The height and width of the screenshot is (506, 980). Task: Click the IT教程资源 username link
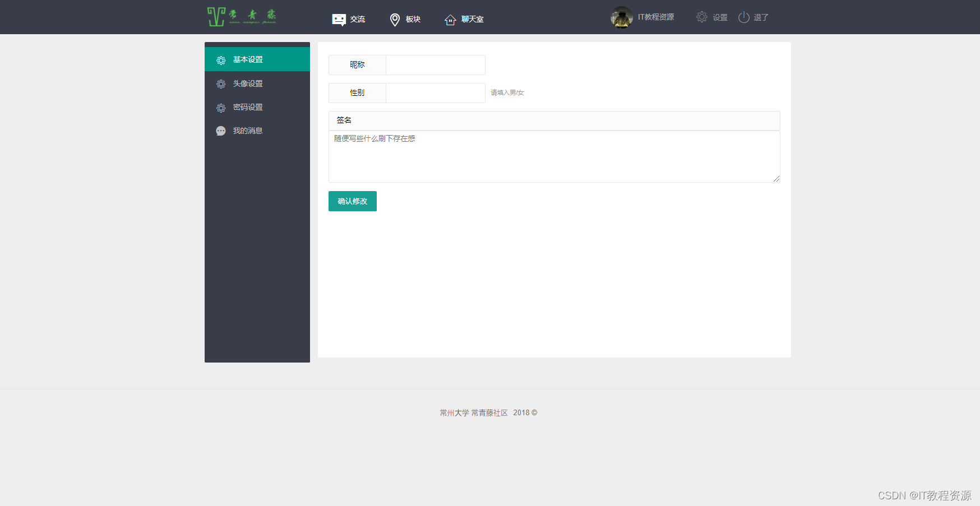(x=656, y=17)
